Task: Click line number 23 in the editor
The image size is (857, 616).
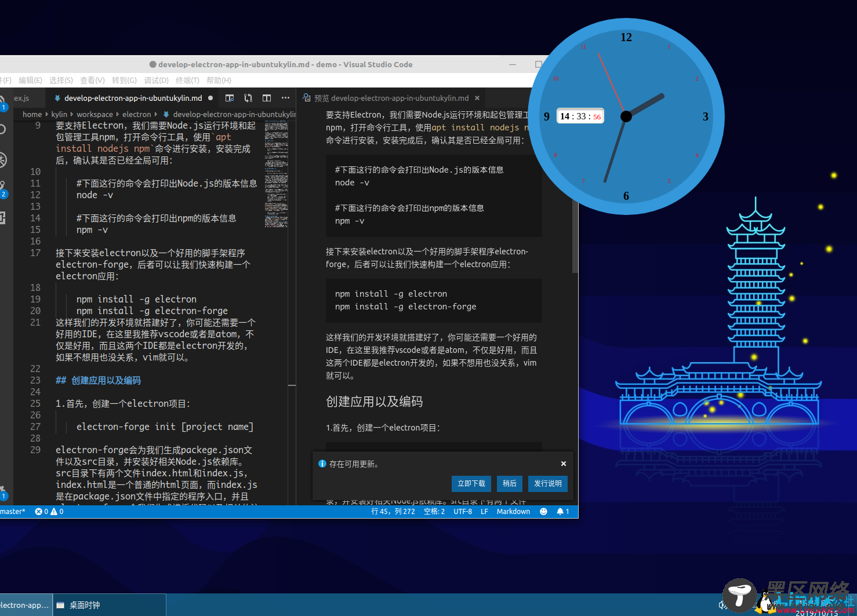Action: pos(35,380)
